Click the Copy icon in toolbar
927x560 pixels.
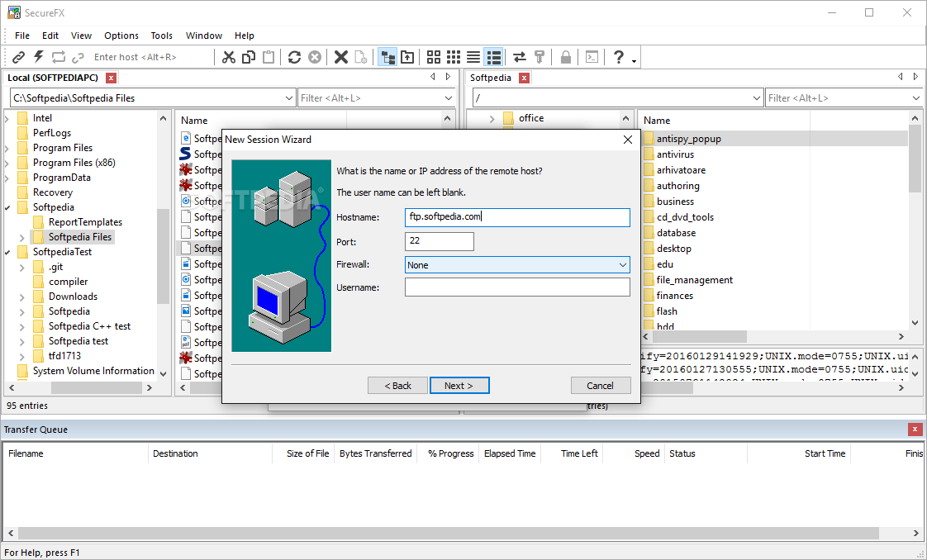[249, 57]
